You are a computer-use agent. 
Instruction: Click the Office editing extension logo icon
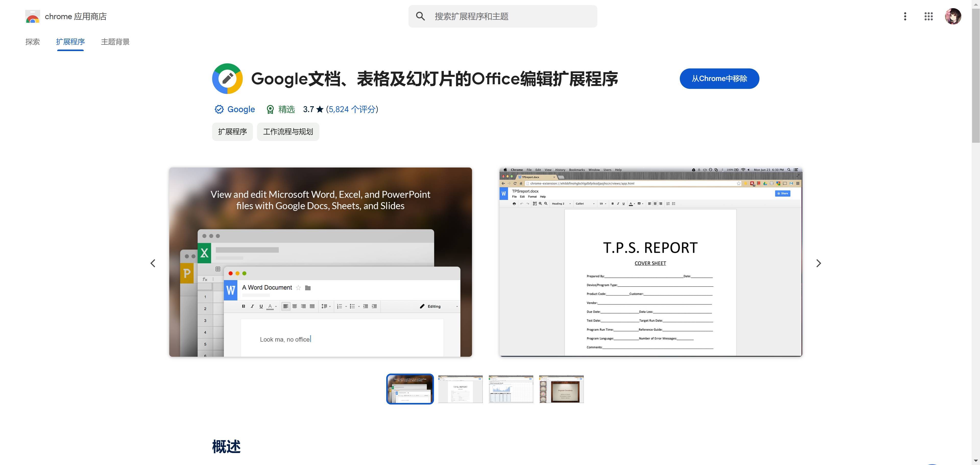pyautogui.click(x=227, y=78)
